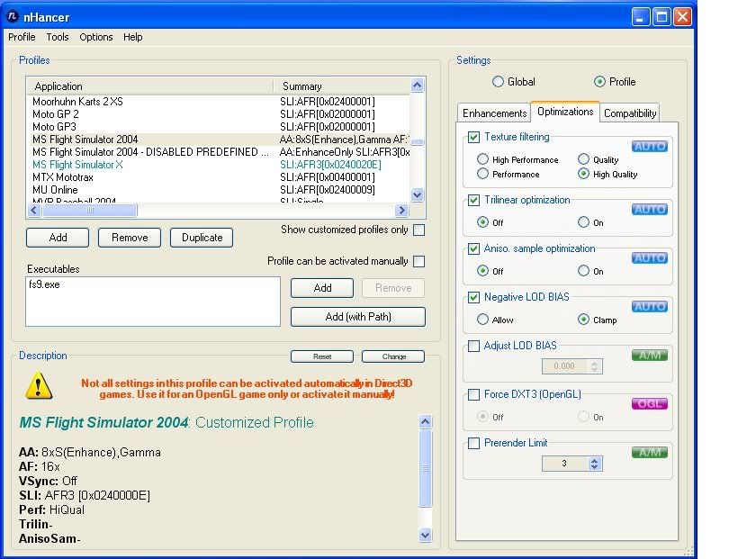
Task: Enable the Adjust LOD BIAS checkbox
Action: click(x=474, y=346)
